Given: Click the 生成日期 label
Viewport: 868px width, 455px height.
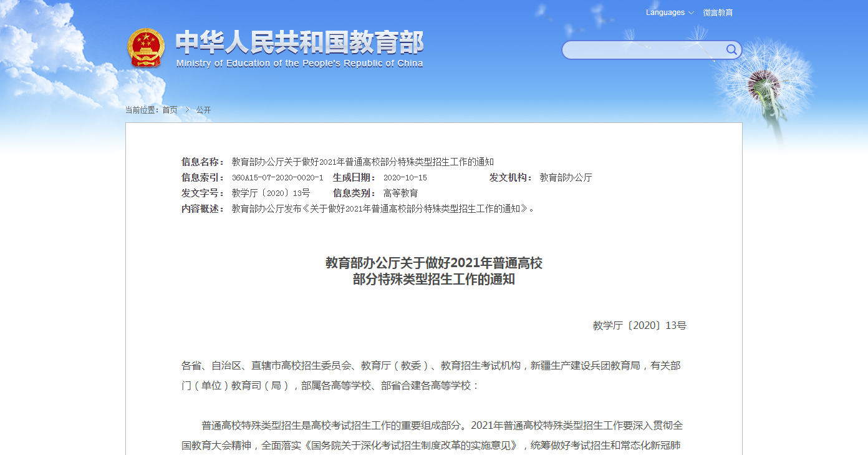Looking at the screenshot, I should [354, 177].
